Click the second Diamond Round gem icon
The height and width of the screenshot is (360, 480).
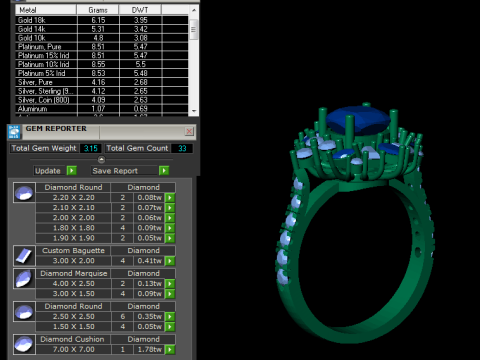point(24,311)
